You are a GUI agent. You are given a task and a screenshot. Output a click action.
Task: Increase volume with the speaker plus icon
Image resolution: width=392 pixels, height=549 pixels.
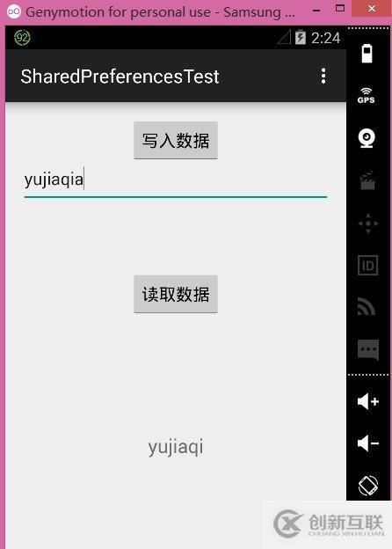click(368, 401)
